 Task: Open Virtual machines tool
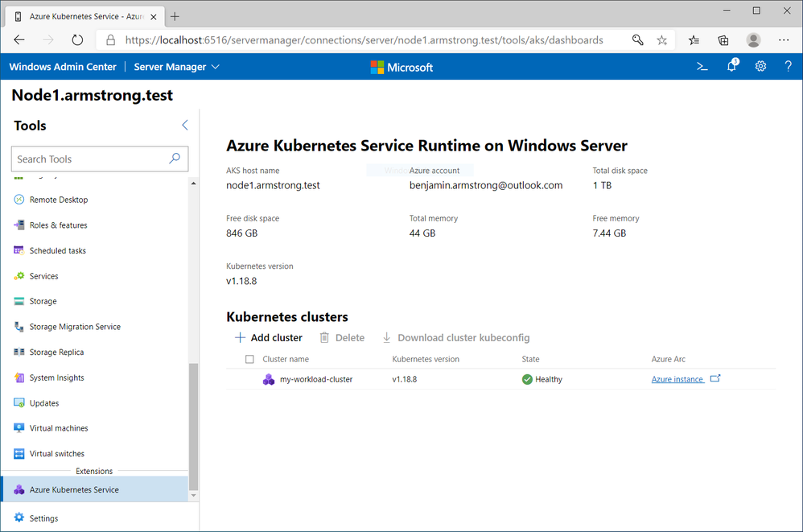coord(59,428)
